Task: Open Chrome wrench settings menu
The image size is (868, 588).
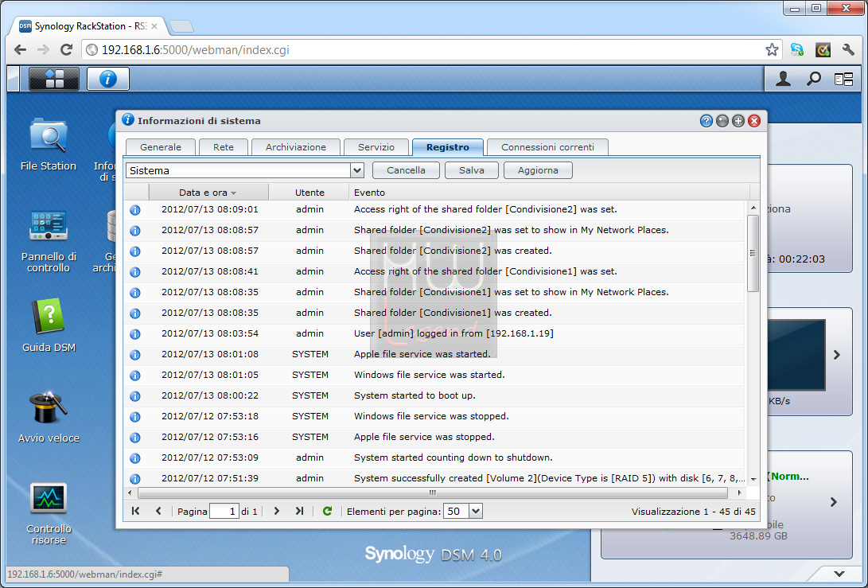Action: [x=848, y=50]
